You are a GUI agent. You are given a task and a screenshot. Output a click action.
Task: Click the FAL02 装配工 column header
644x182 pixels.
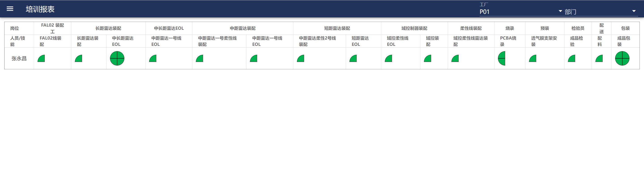pos(53,28)
